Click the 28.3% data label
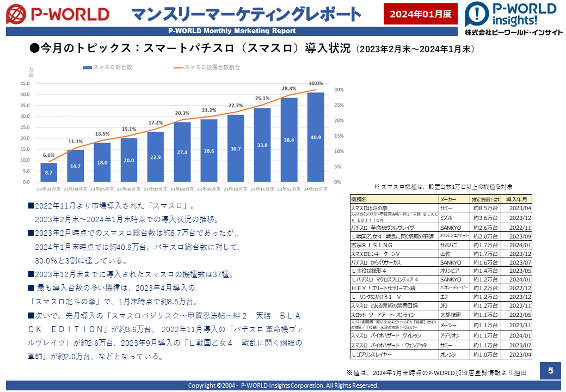 tap(289, 88)
